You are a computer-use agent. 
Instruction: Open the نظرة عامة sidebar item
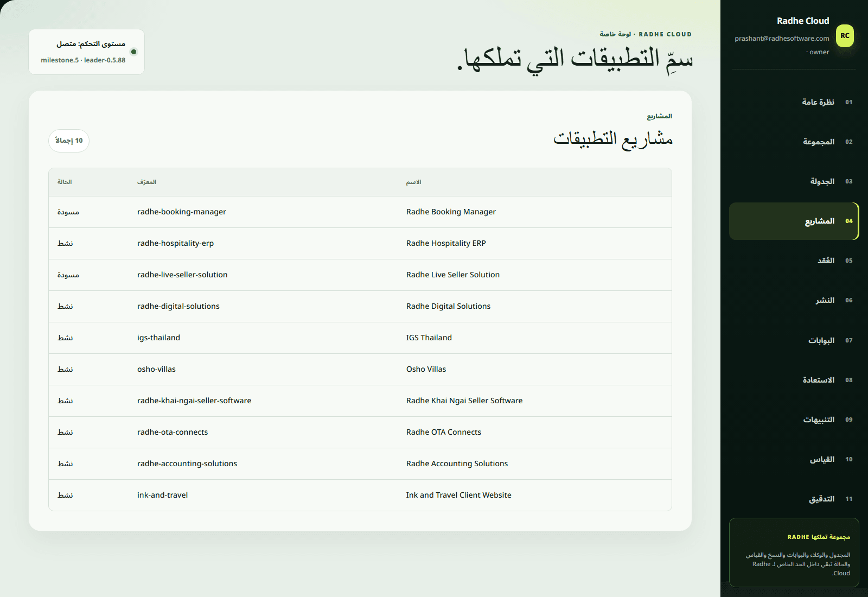click(794, 102)
